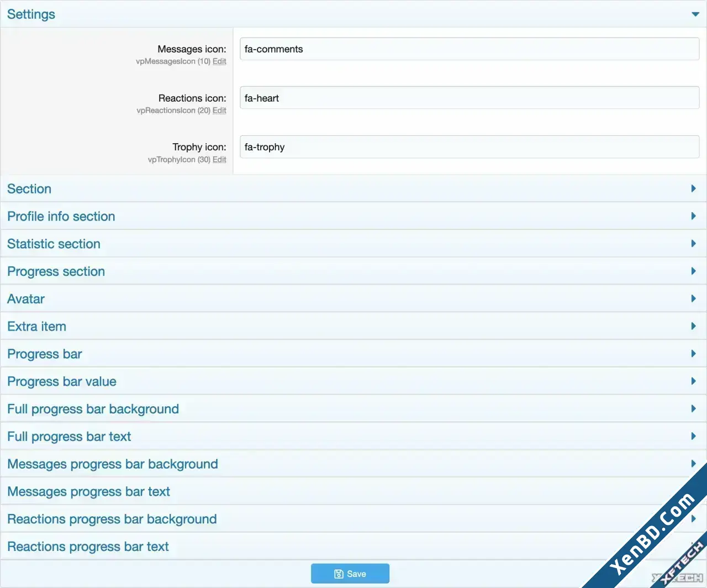Open the Section heading

tap(29, 189)
